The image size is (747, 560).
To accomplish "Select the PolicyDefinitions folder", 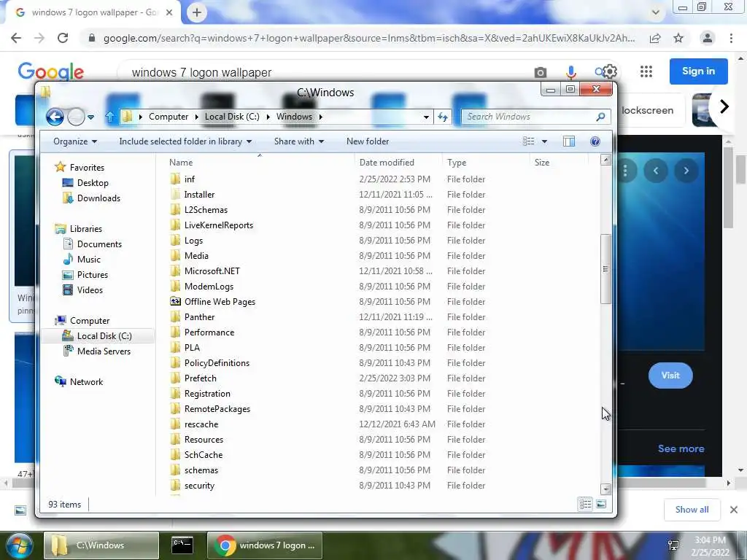I will pyautogui.click(x=217, y=363).
